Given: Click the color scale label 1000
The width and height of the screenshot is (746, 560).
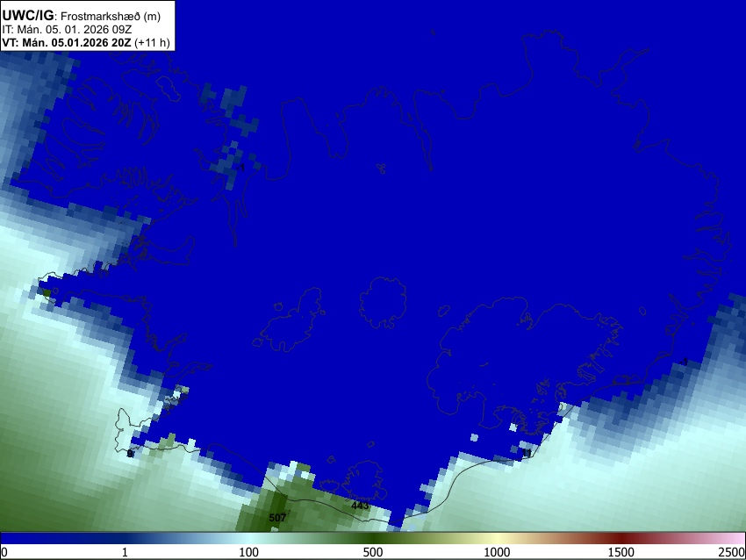Looking at the screenshot, I should [x=497, y=552].
